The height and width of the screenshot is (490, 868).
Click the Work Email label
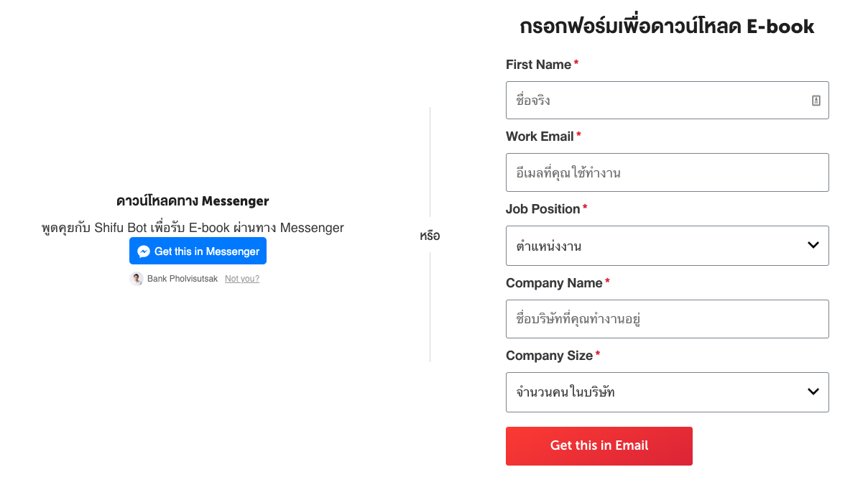[540, 137]
